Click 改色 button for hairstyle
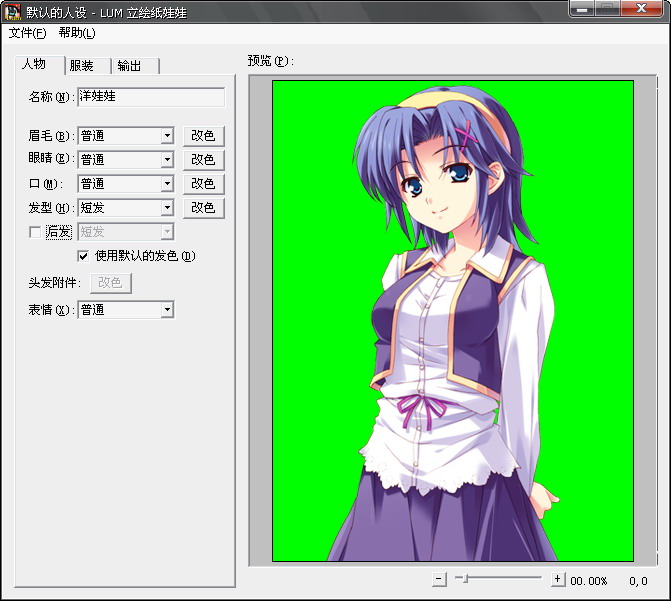The image size is (671, 601). click(x=203, y=208)
